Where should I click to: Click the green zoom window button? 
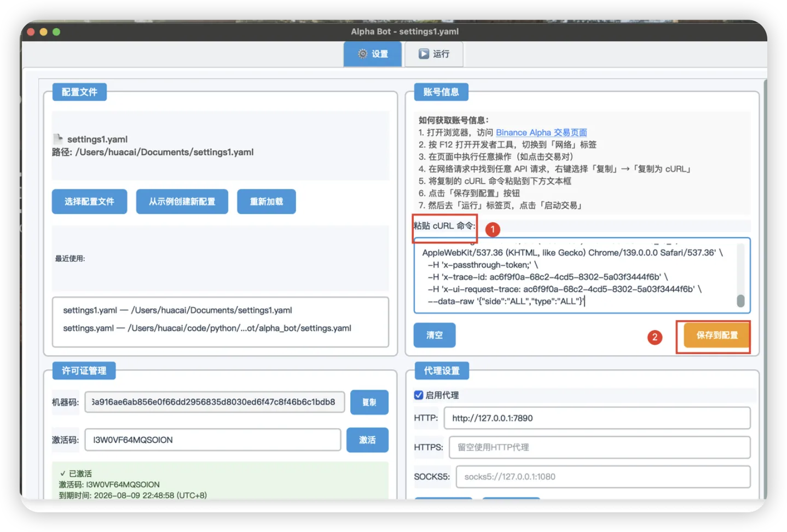56,32
